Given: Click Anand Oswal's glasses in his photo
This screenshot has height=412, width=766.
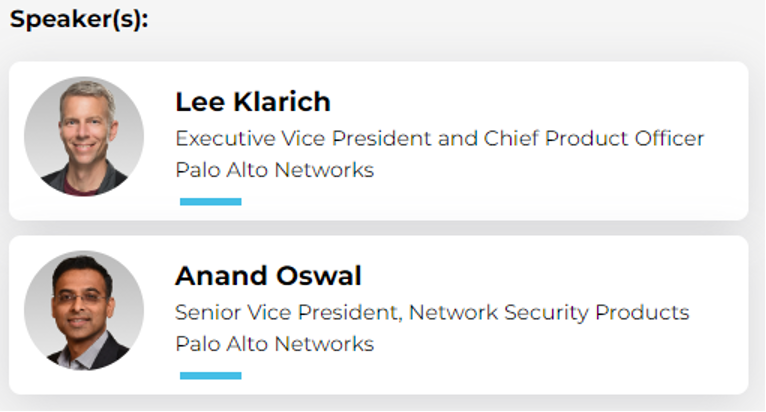Looking at the screenshot, I should point(81,298).
